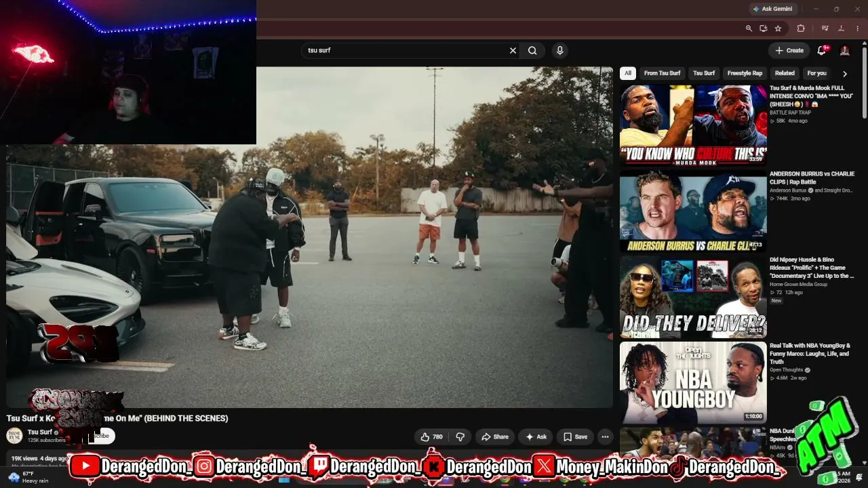This screenshot has height=488, width=868.
Task: Select the For you filter chip
Action: tap(816, 73)
